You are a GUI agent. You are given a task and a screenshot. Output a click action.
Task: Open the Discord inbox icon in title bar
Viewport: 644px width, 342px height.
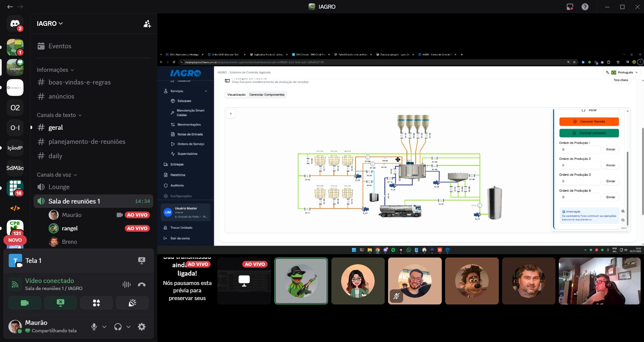click(x=570, y=7)
